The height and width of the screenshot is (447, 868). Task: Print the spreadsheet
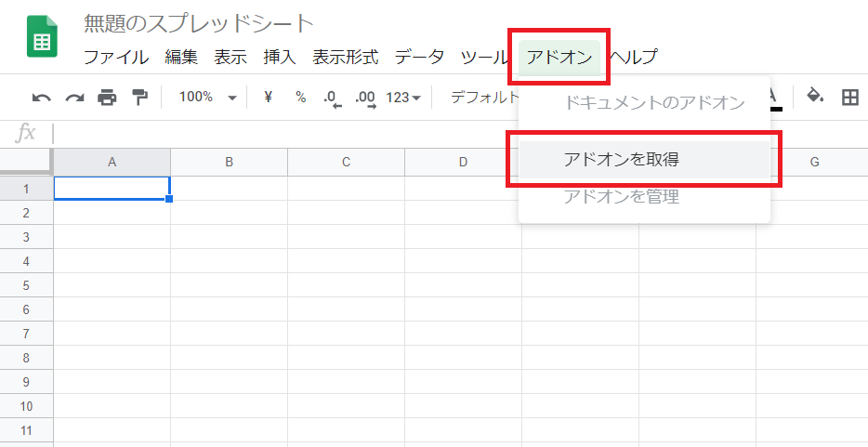[107, 98]
